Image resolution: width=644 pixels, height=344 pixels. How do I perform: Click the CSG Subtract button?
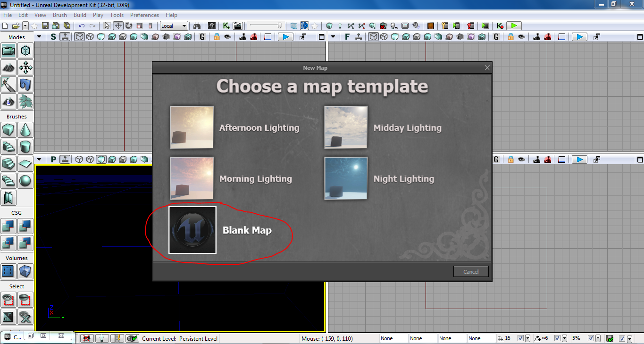25,226
